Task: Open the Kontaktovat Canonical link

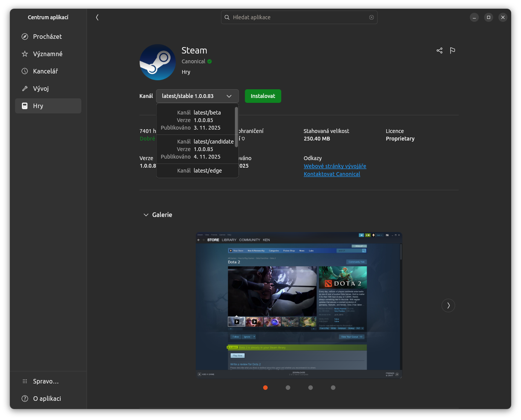Action: pos(332,174)
